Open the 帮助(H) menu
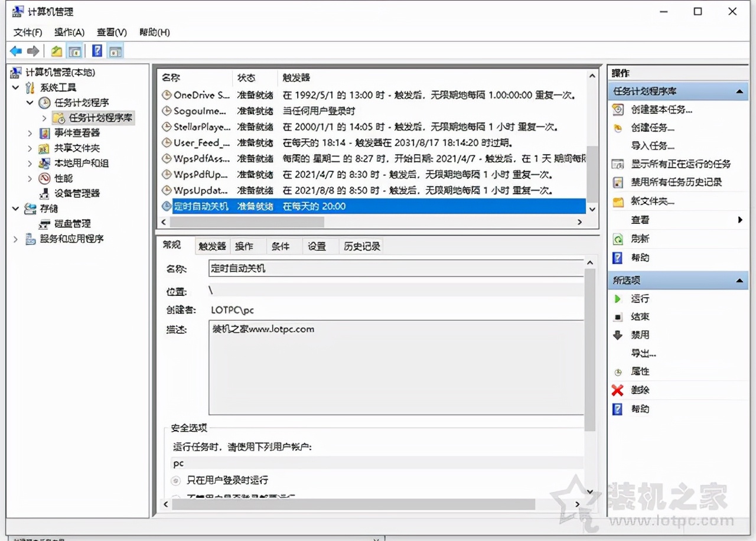Image resolution: width=756 pixels, height=541 pixels. coord(155,32)
